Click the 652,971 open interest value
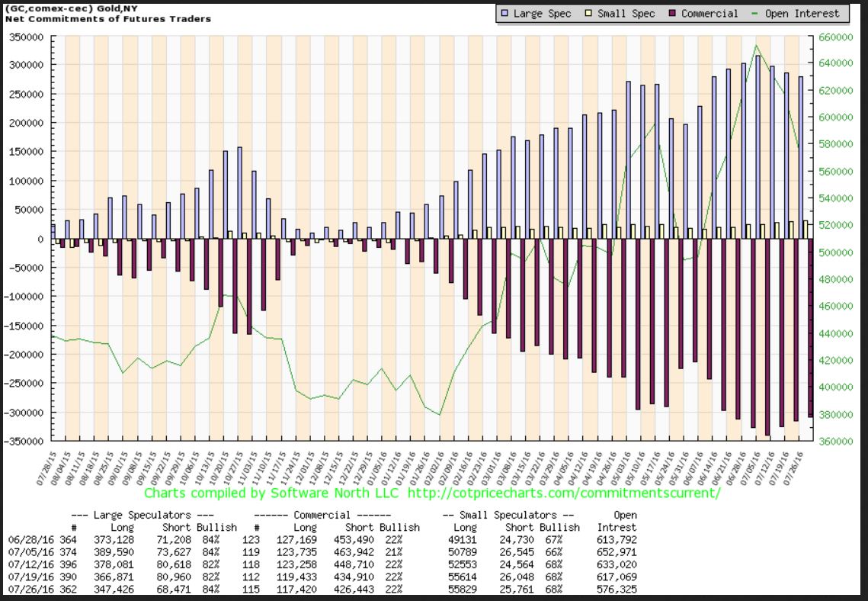The width and height of the screenshot is (868, 601). coord(619,552)
